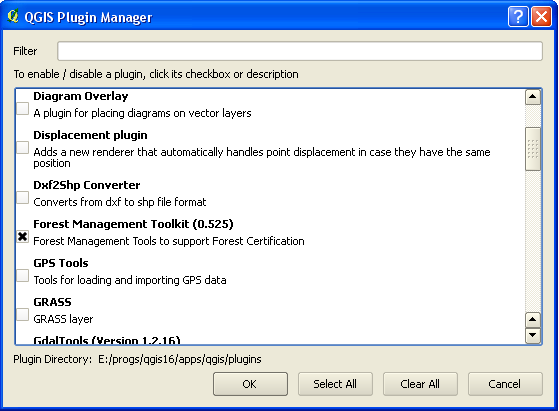Click the vertical scrollbar thumb

(533, 149)
